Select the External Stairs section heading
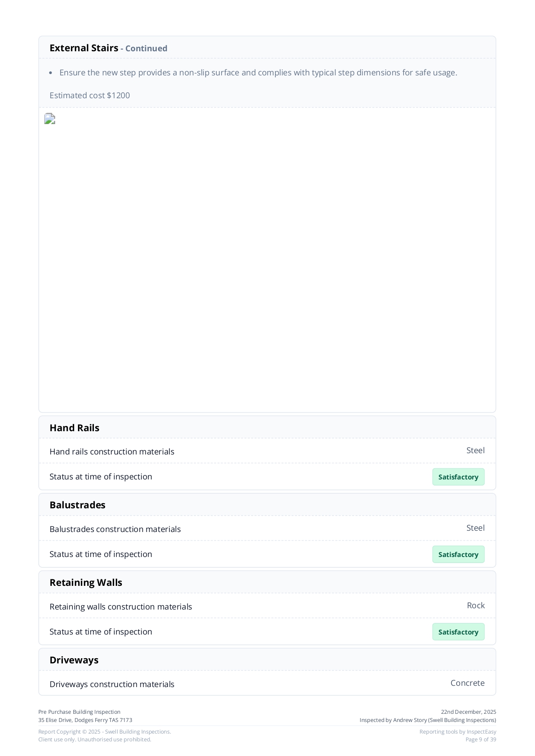 point(84,48)
